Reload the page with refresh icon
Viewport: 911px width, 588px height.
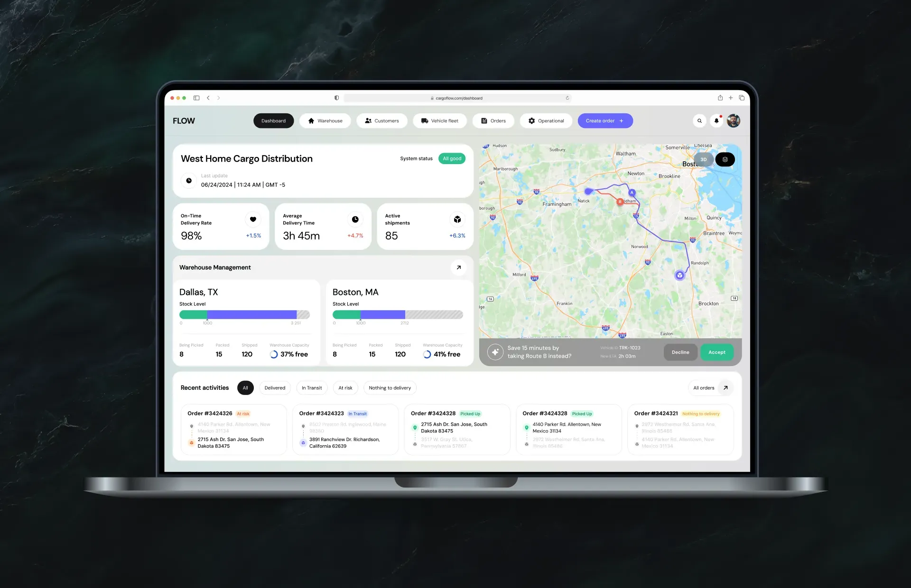click(x=567, y=98)
